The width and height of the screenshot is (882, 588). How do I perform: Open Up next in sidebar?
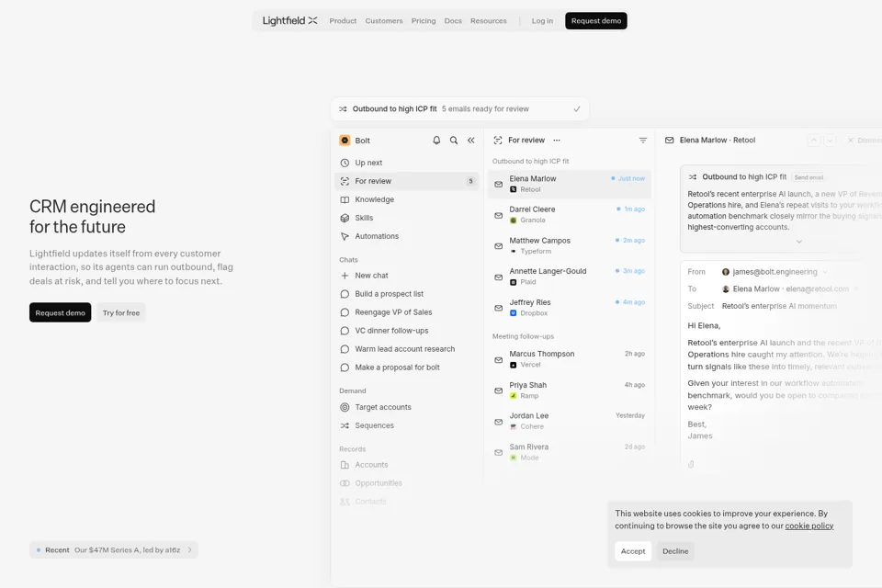(x=407, y=163)
